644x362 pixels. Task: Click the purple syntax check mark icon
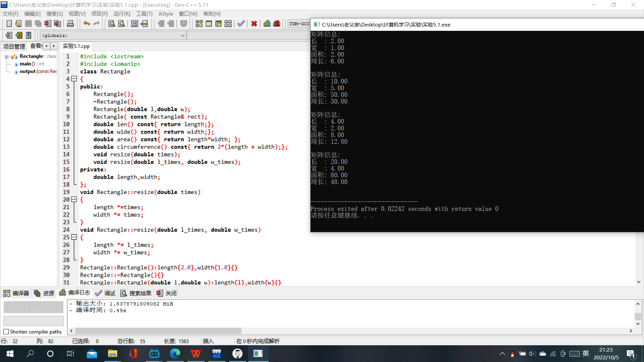[241, 24]
